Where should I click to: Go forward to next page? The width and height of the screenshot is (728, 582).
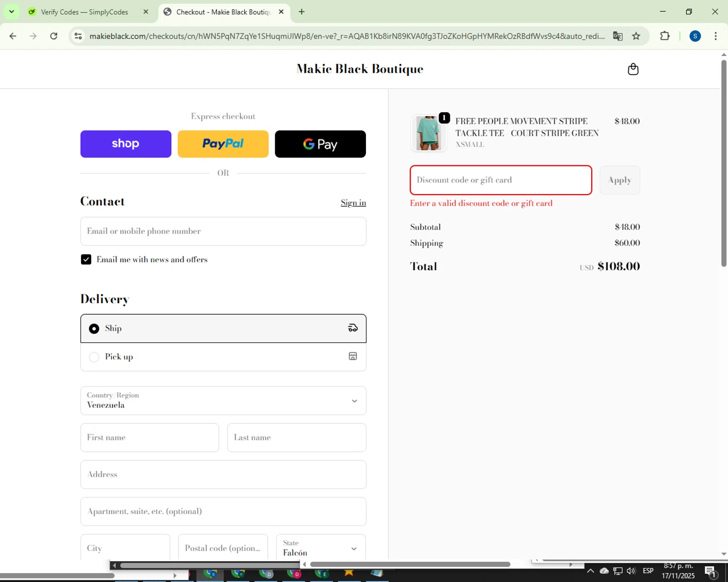[x=33, y=36]
